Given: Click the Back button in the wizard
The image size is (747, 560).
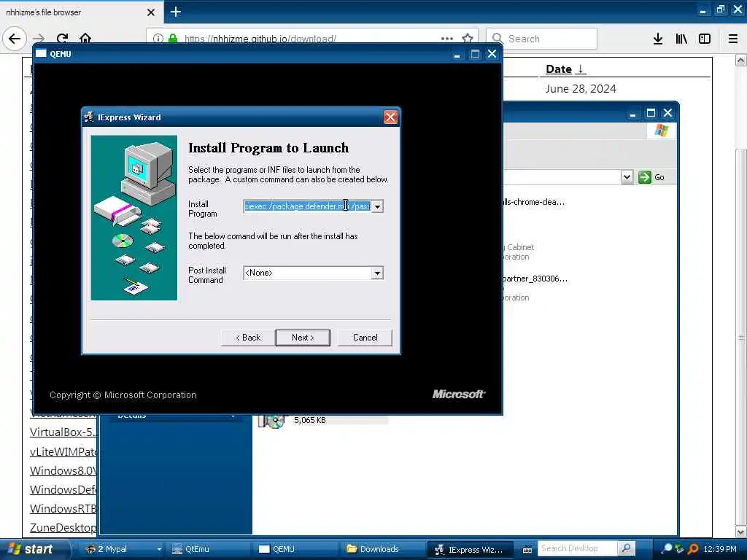Looking at the screenshot, I should [x=248, y=338].
